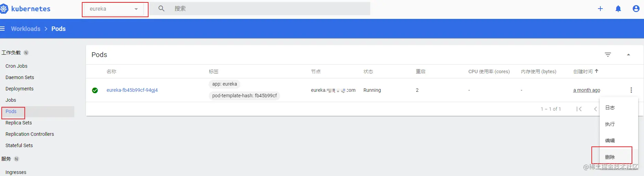Click the Running status cell

[x=372, y=90]
